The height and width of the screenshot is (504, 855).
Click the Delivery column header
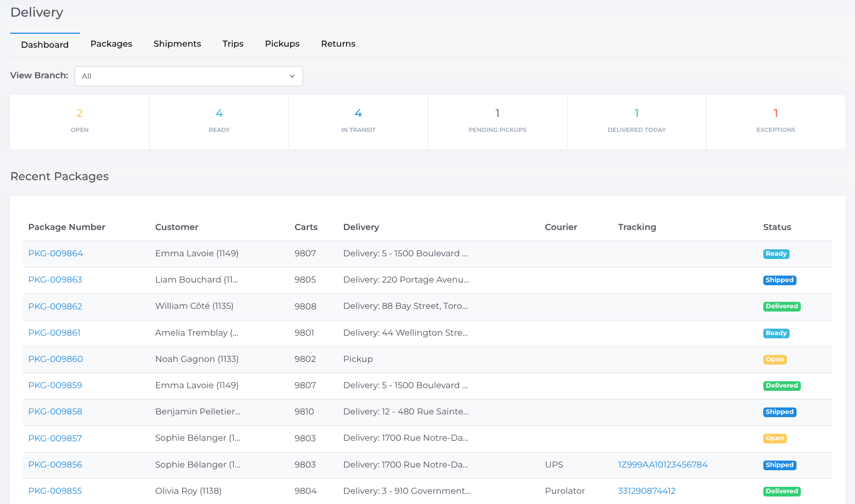tap(361, 227)
